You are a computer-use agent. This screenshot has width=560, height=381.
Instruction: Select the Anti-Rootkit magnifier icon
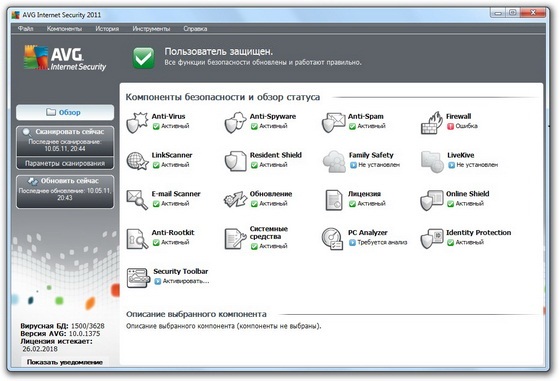click(x=137, y=239)
